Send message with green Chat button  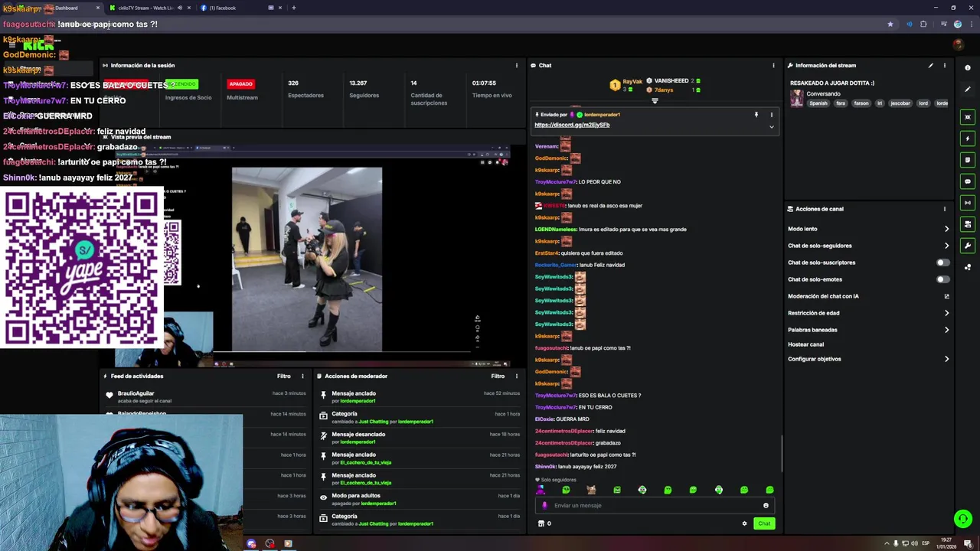pyautogui.click(x=764, y=523)
